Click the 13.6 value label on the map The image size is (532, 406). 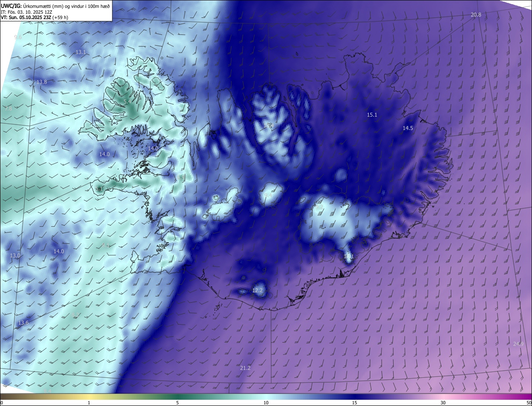point(23,323)
